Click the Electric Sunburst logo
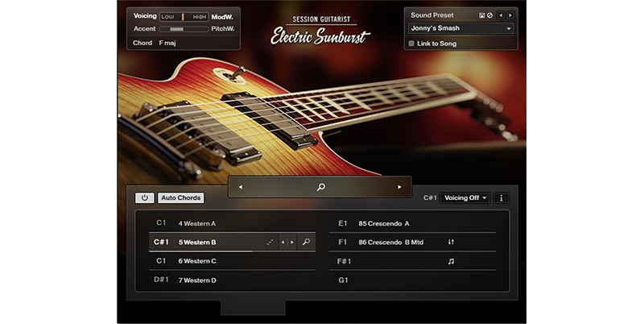The width and height of the screenshot is (644, 324). point(320,36)
